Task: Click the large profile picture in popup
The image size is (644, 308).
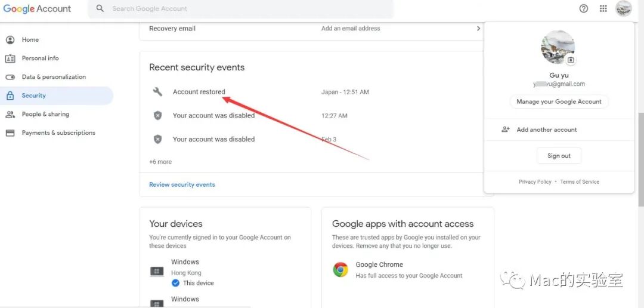Action: pyautogui.click(x=558, y=47)
